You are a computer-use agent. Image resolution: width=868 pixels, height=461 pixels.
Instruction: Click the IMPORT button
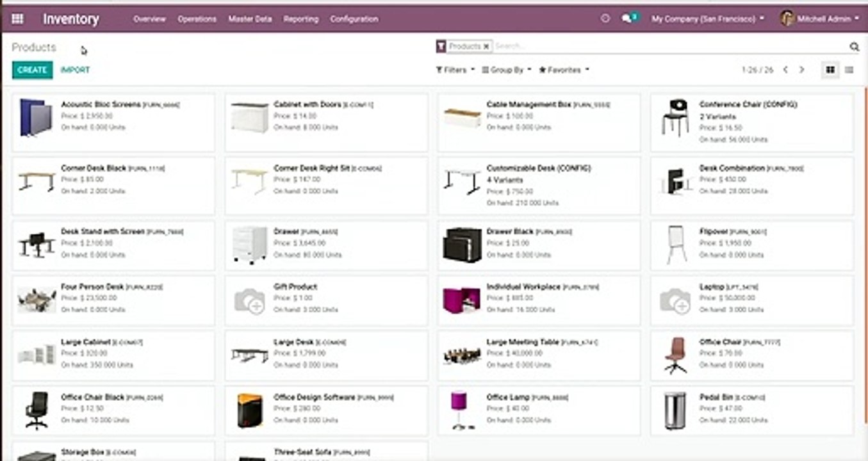(75, 70)
